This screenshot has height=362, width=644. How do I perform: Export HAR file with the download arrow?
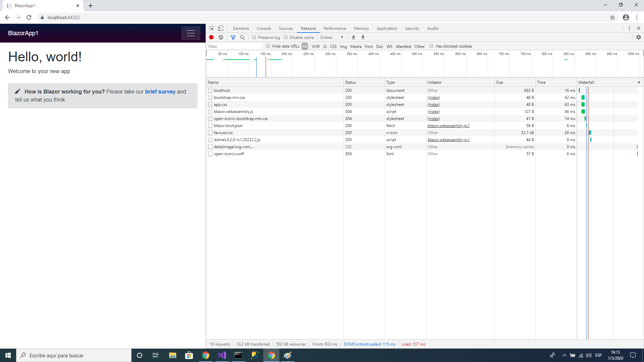(363, 37)
